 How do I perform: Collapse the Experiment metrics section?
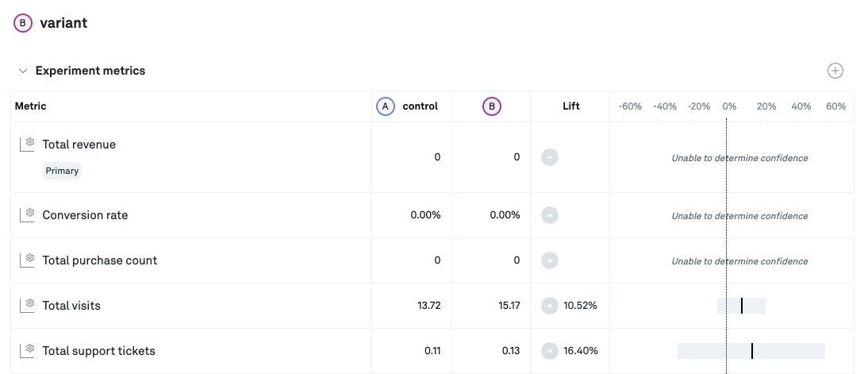[x=23, y=71]
